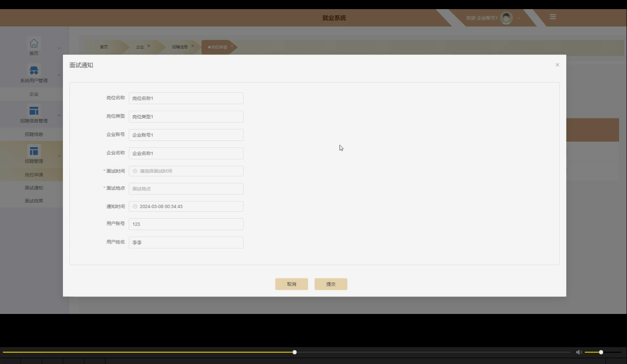Open the account dropdown arrow beside avatar
This screenshot has width=627, height=364.
[519, 18]
